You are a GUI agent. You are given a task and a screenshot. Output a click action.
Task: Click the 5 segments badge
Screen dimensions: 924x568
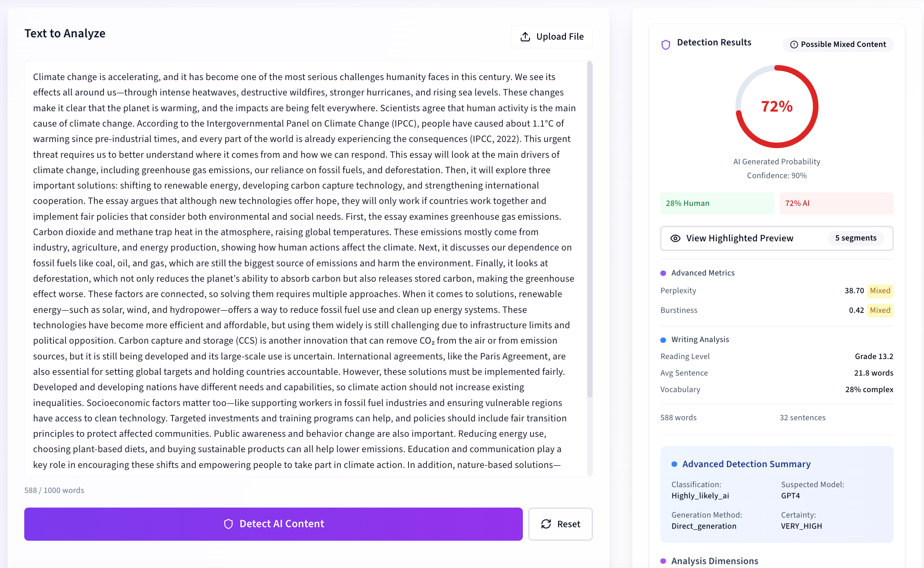pyautogui.click(x=856, y=238)
